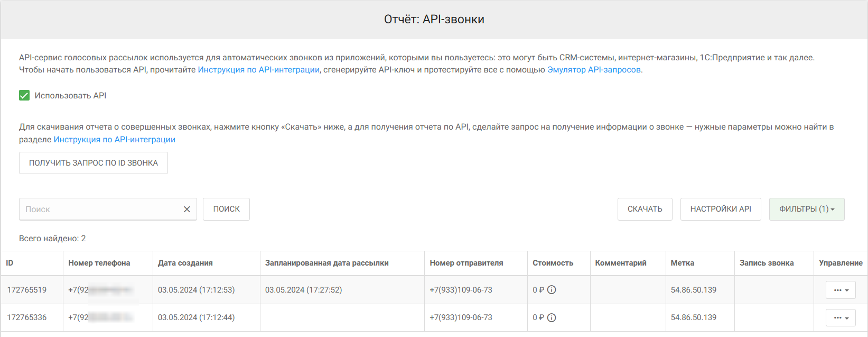Click the «Стоимость» column header
The height and width of the screenshot is (337, 868).
point(553,263)
